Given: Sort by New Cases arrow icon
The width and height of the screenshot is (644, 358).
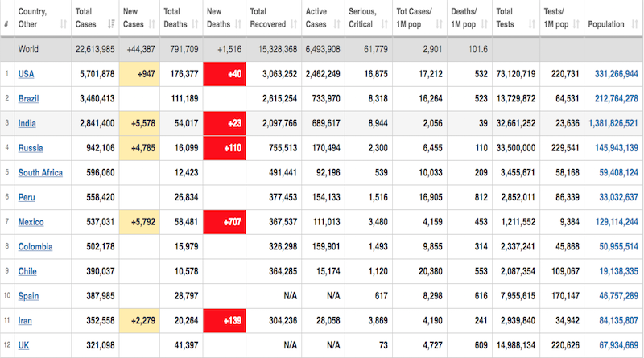Looking at the screenshot, I should click(152, 24).
